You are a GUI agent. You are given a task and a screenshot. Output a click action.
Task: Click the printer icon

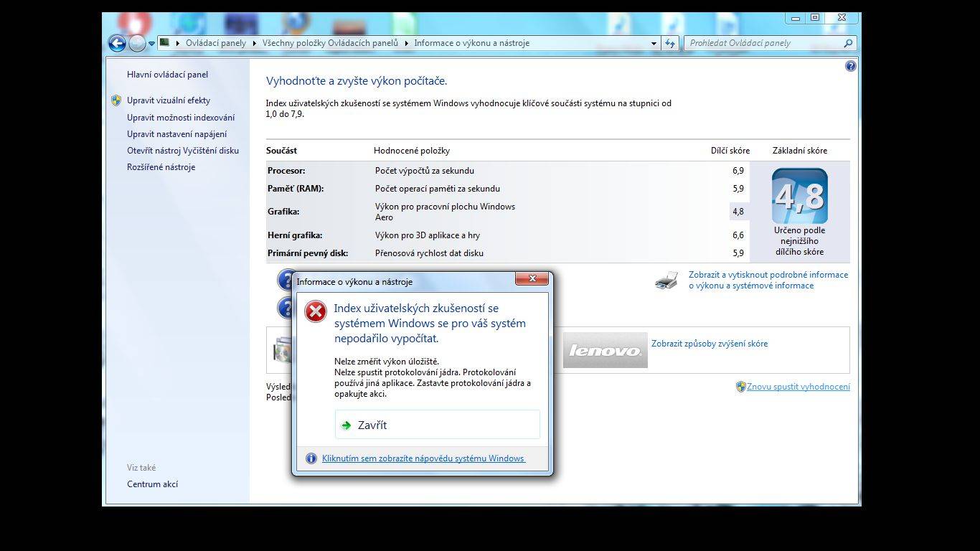coord(666,281)
